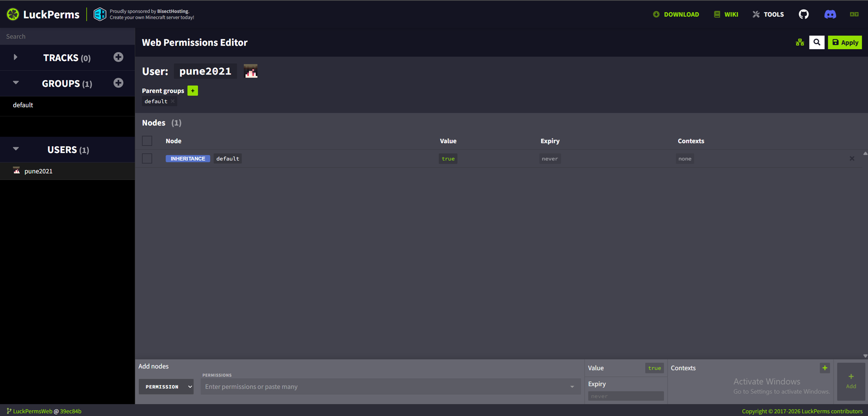This screenshot has height=416, width=868.
Task: Click the node list scroll down arrow
Action: (865, 356)
